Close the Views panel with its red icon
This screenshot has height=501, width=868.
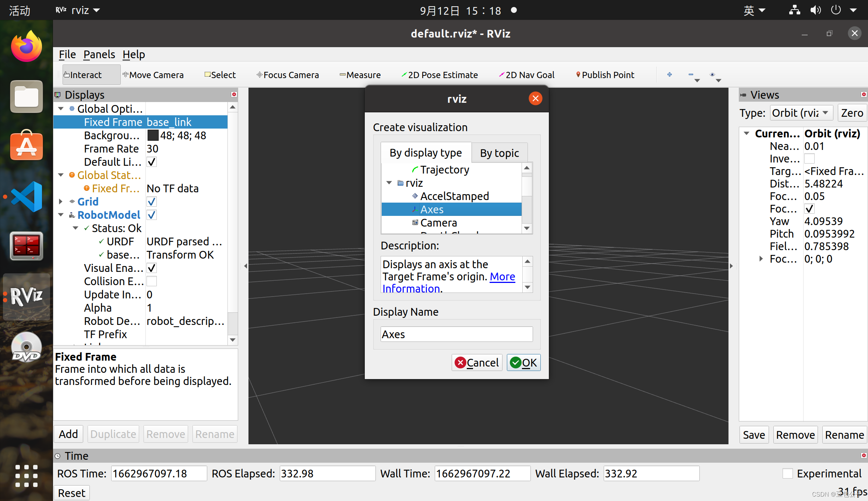(864, 95)
